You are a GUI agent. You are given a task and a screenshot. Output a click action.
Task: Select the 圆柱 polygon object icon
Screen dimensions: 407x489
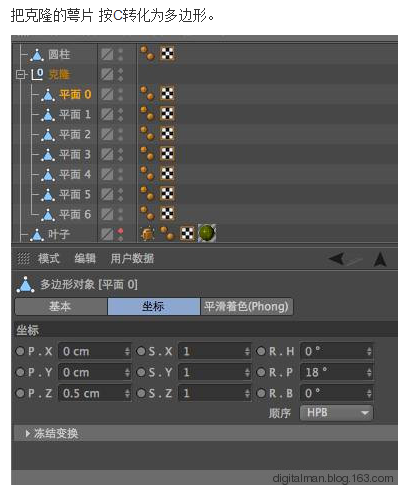pyautogui.click(x=37, y=54)
